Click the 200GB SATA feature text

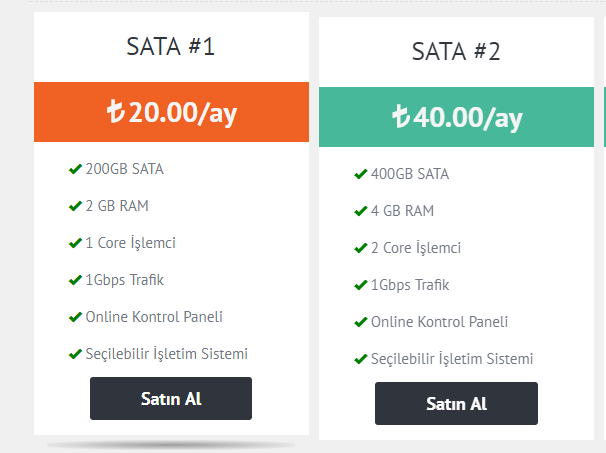click(124, 169)
